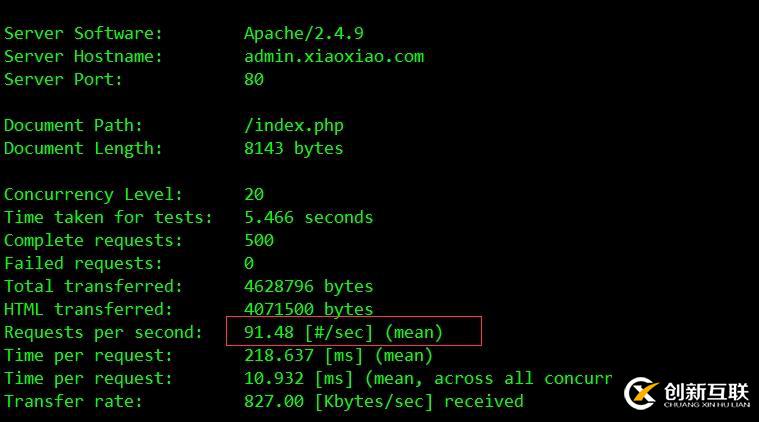Click the 8143 bytes document length

(293, 148)
